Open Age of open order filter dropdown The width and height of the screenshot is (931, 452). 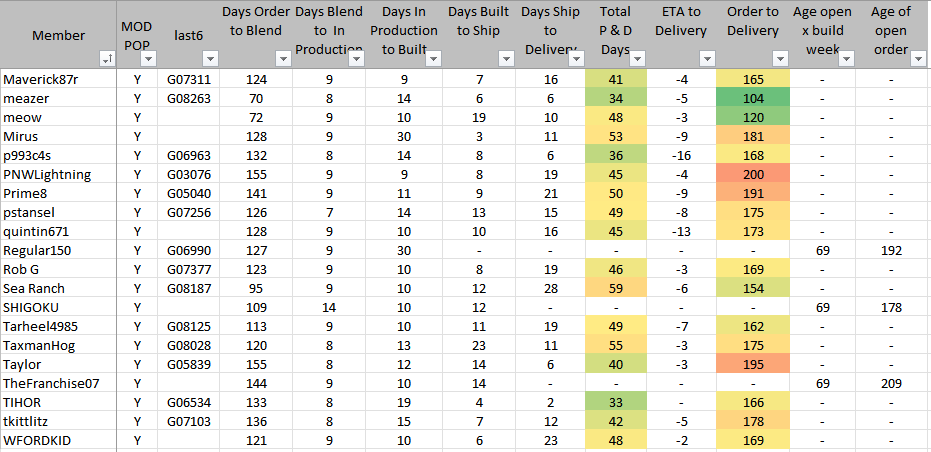[x=917, y=59]
